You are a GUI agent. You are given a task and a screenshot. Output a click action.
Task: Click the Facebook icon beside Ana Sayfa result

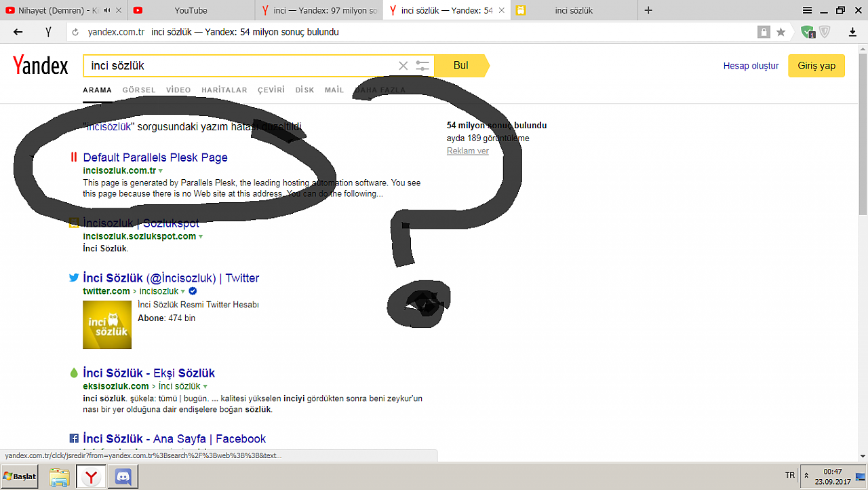coord(74,438)
